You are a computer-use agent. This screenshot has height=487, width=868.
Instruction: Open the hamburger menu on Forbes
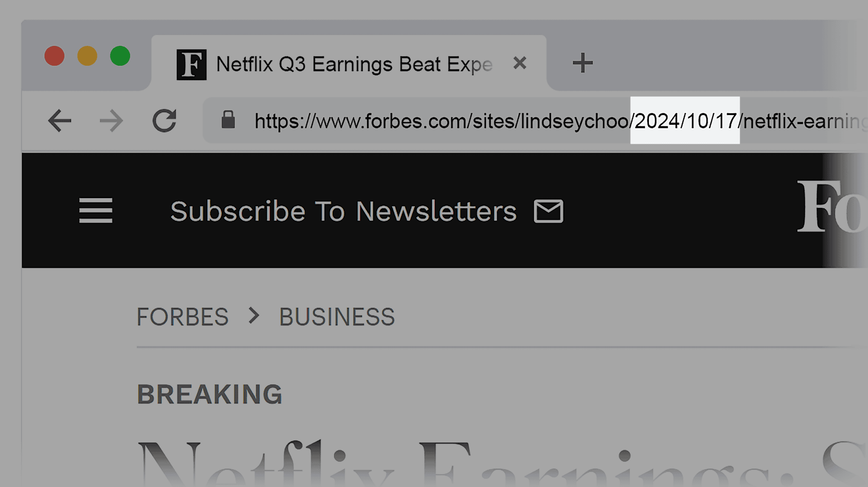(96, 210)
